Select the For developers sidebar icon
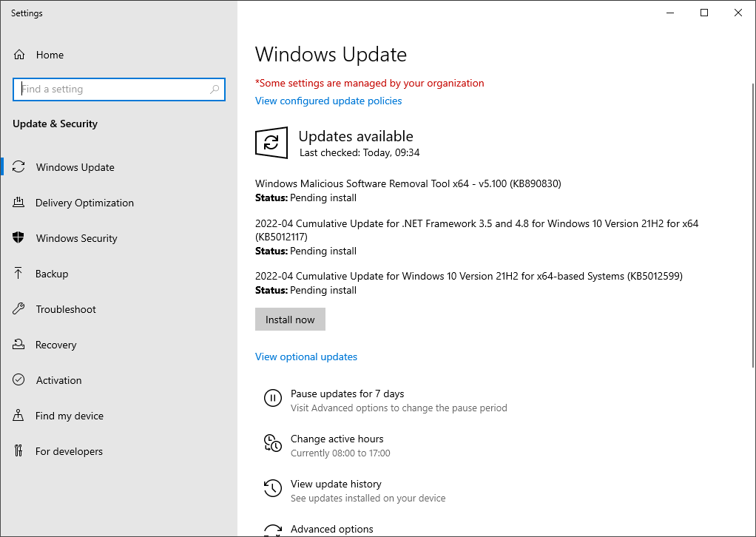The height and width of the screenshot is (537, 756). click(x=19, y=450)
